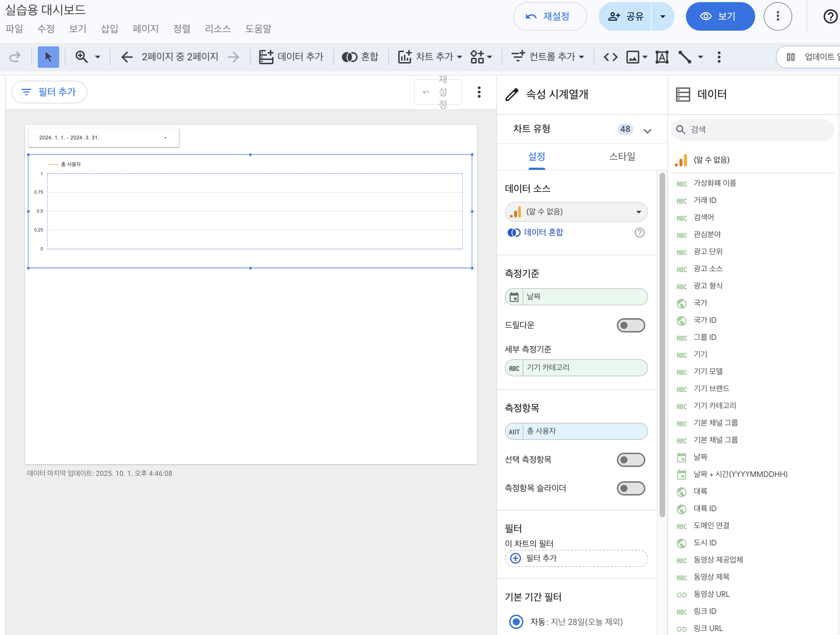This screenshot has height=635, width=840.
Task: Click the 데이터 panel table icon
Action: (x=683, y=95)
